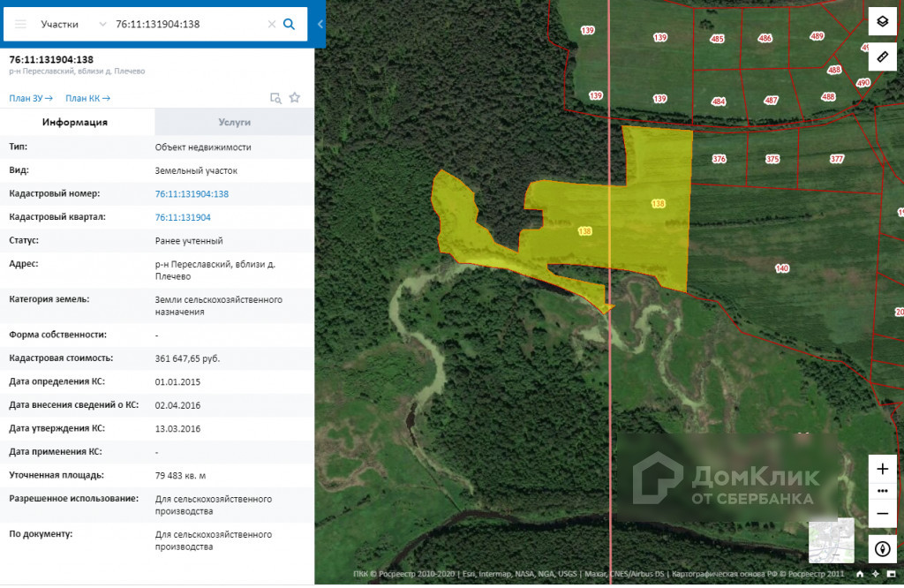Click the overview minimap thumbnail
The height and width of the screenshot is (588, 904).
(831, 540)
